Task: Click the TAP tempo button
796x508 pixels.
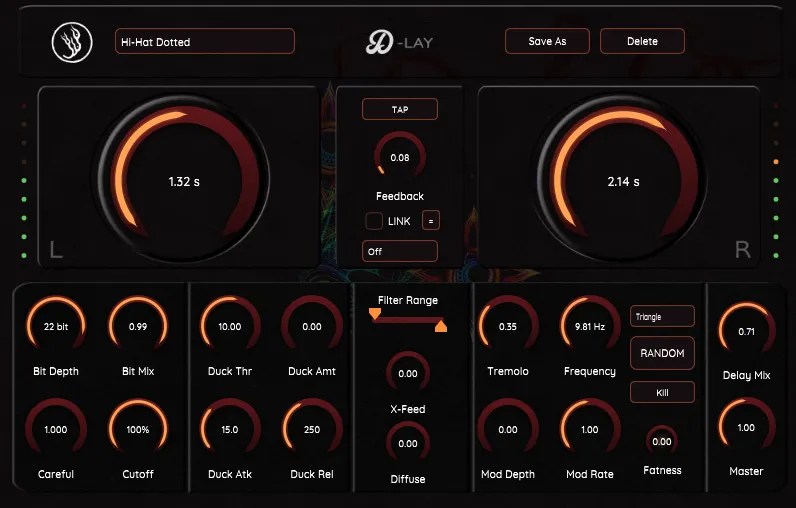Action: pos(400,109)
